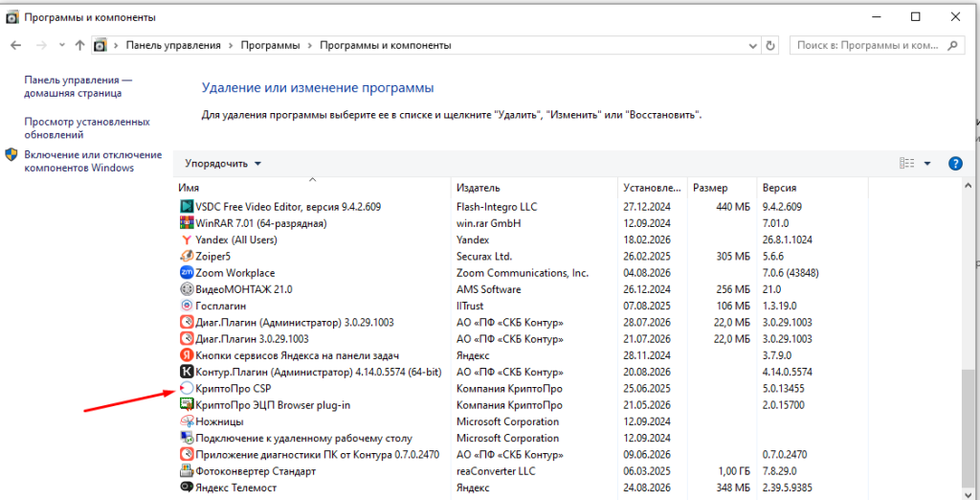Select the Ножницы row name

pos(219,421)
